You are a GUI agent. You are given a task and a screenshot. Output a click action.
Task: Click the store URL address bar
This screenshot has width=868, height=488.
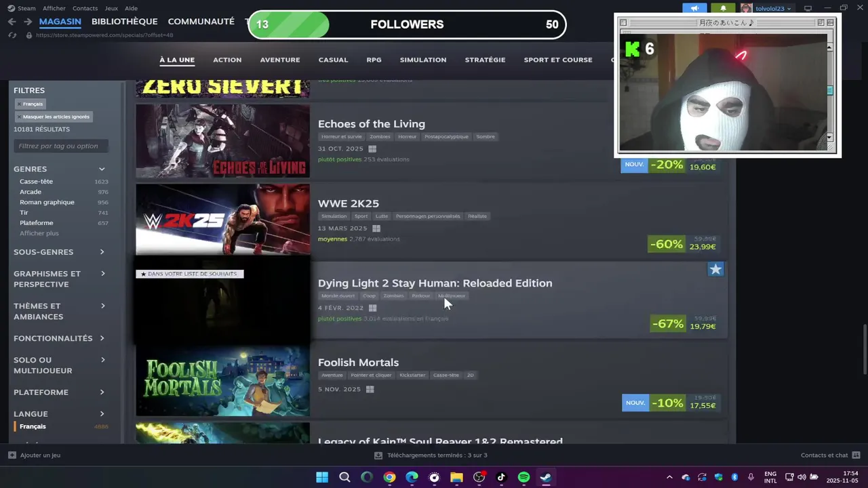pyautogui.click(x=104, y=35)
